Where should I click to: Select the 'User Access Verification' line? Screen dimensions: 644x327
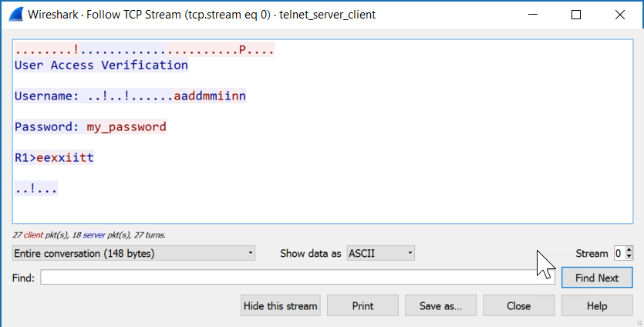(102, 66)
